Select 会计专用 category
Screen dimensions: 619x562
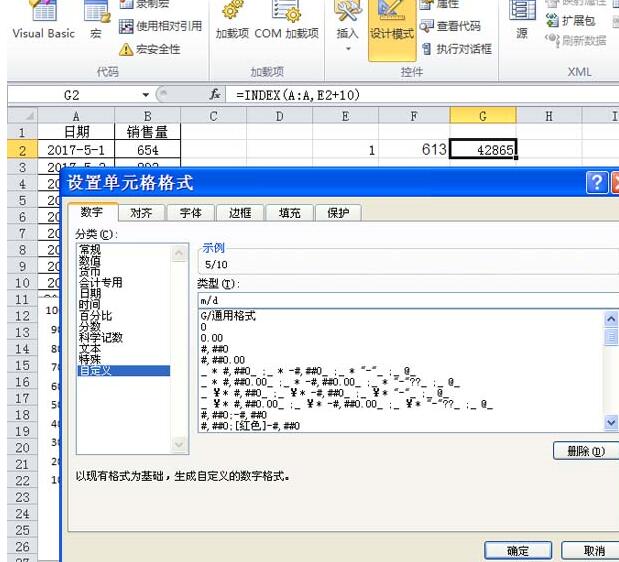point(101,283)
